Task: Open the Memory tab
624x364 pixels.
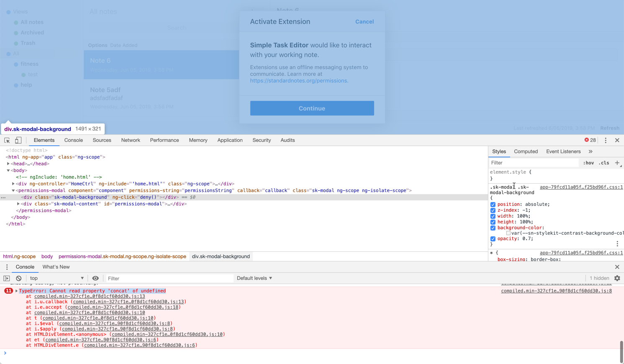Action: tap(198, 140)
